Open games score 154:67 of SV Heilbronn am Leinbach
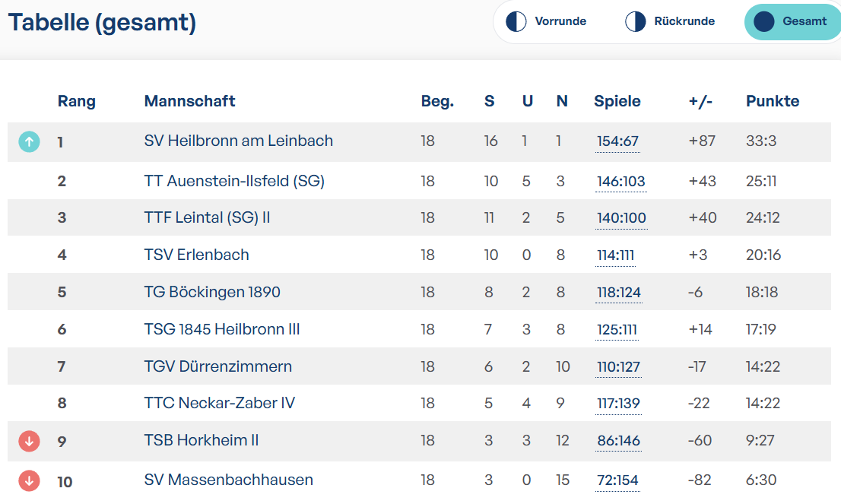The height and width of the screenshot is (504, 841). pyautogui.click(x=617, y=141)
